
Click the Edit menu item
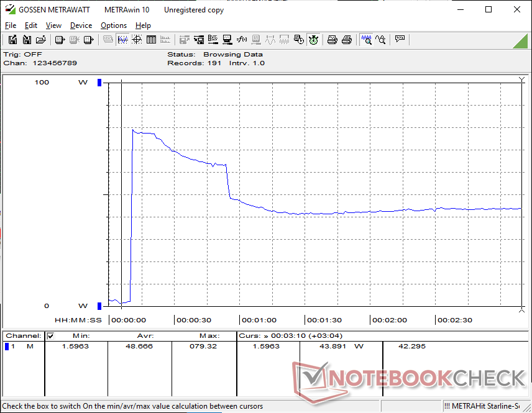point(31,25)
